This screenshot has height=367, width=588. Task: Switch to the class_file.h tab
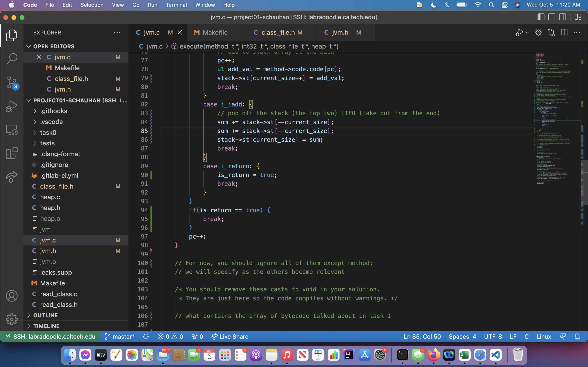coord(278,32)
